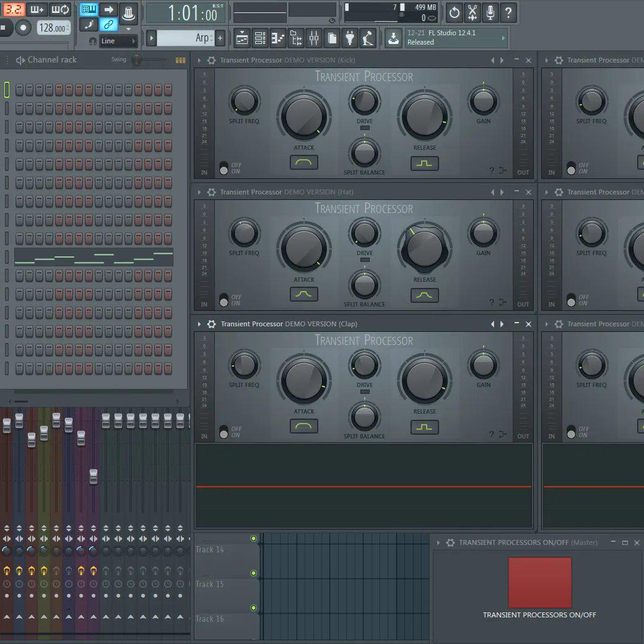The image size is (644, 644).
Task: Toggle the loop recording icon
Action: (x=60, y=9)
